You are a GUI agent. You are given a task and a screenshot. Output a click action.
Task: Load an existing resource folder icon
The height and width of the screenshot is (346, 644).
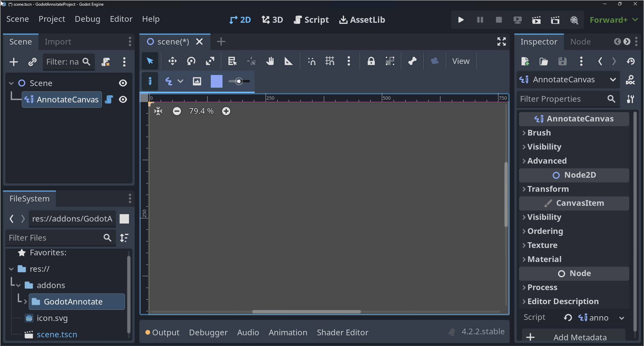(543, 61)
